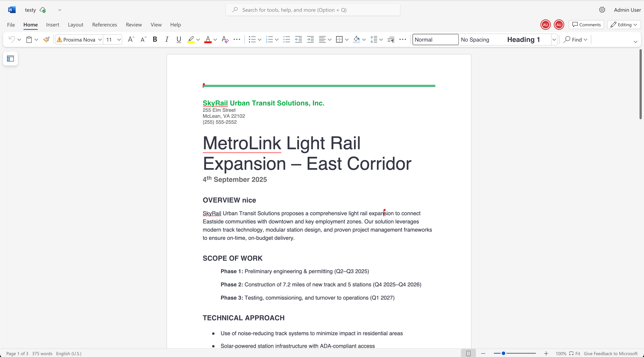Click the Undo icon
This screenshot has height=357, width=644.
click(x=12, y=40)
